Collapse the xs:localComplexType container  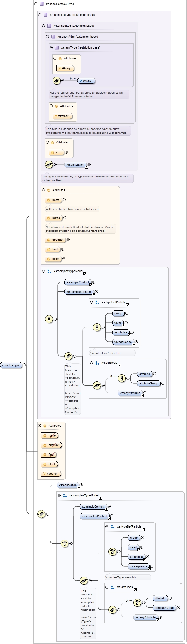36,4
